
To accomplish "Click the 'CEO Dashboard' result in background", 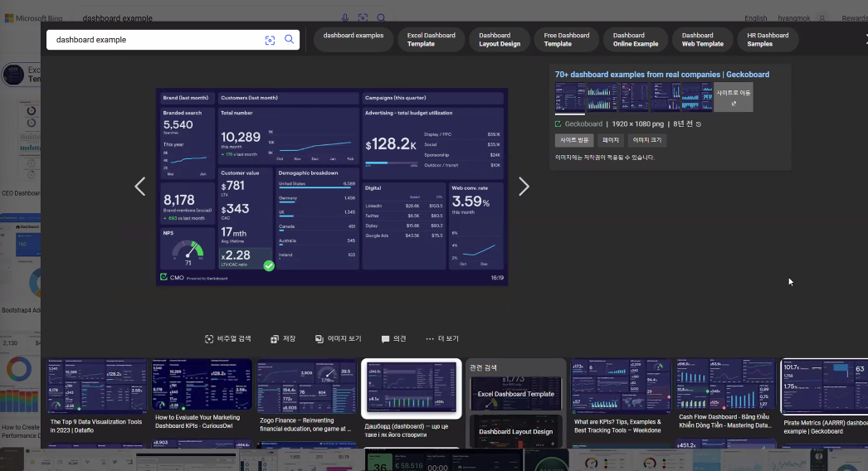I will (21, 193).
